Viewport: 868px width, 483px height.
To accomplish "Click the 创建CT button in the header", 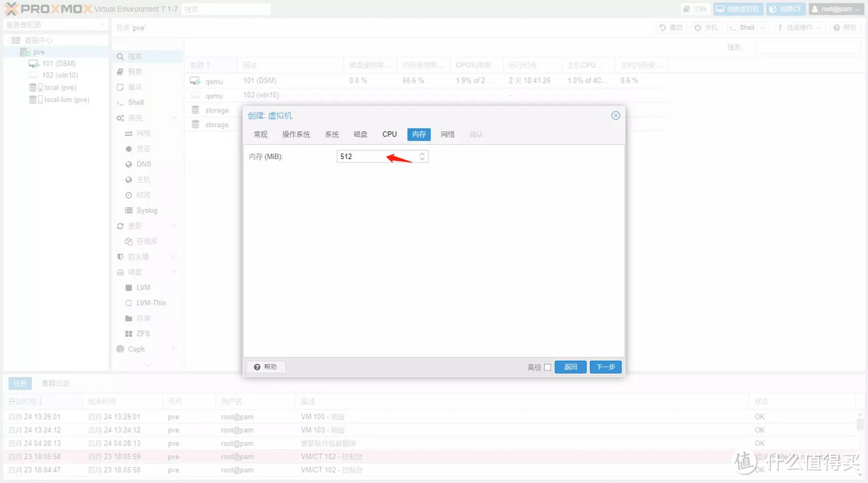I will click(x=784, y=9).
